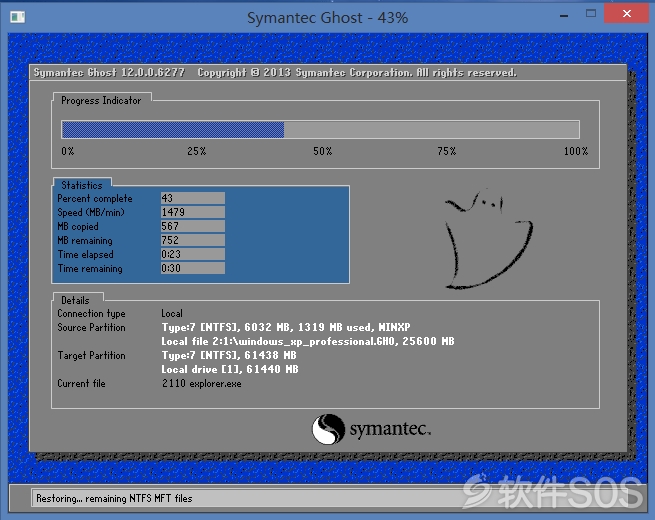
Task: Click the Progress Indicator group title
Action: point(101,101)
